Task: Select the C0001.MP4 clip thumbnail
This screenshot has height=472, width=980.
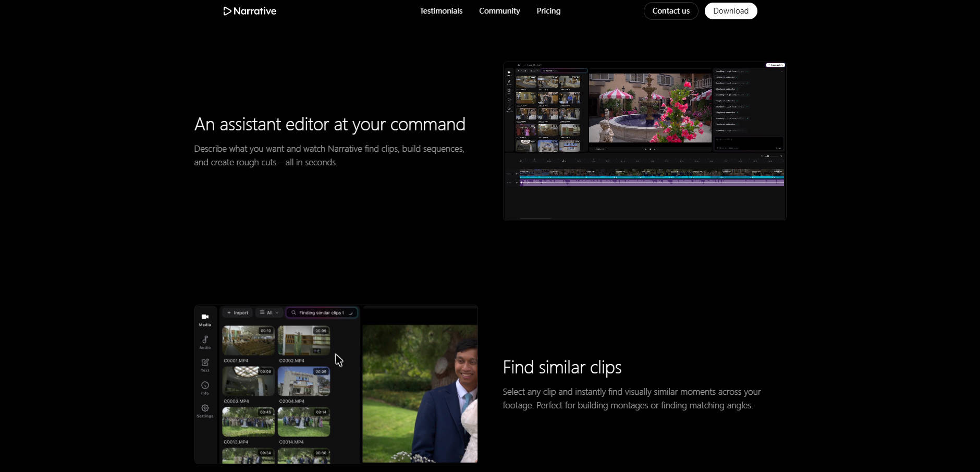Action: pyautogui.click(x=248, y=341)
